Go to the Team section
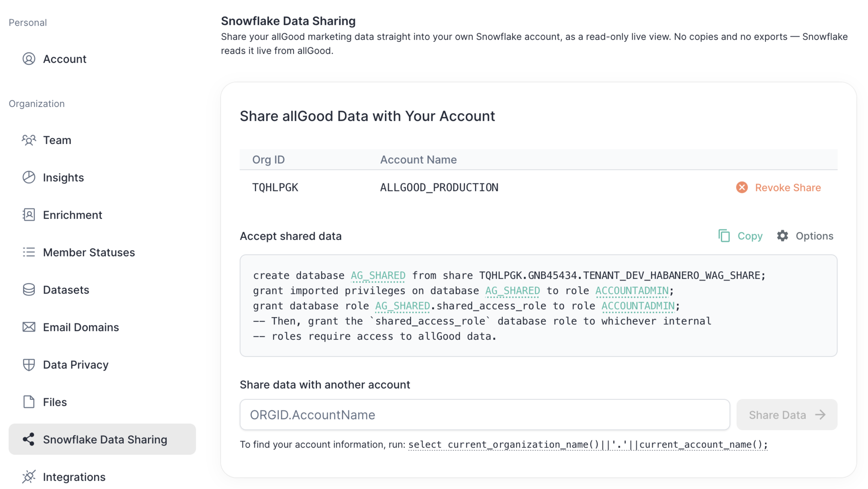This screenshot has height=489, width=868. click(x=102, y=140)
